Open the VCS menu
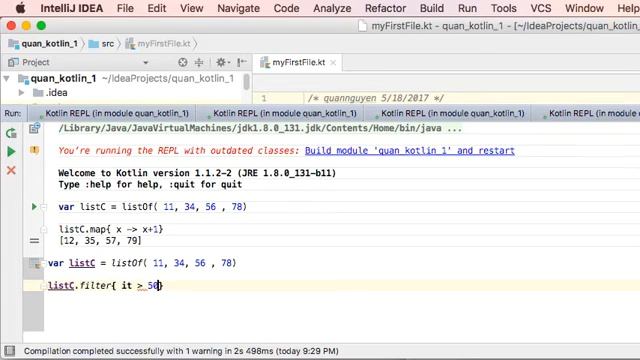Screen dimensions: 640x360 540,8
